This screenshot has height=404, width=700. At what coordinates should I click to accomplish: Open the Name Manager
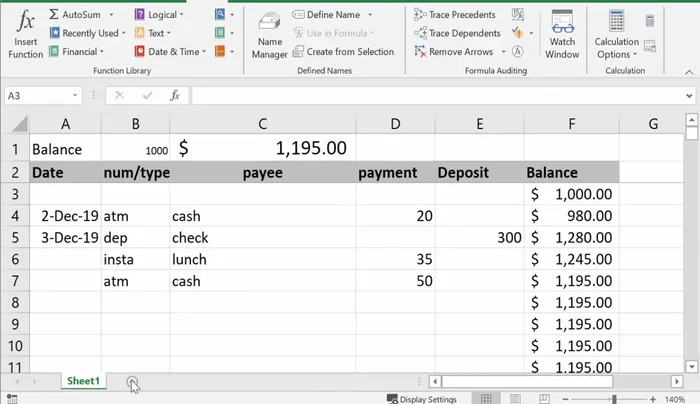pyautogui.click(x=269, y=33)
